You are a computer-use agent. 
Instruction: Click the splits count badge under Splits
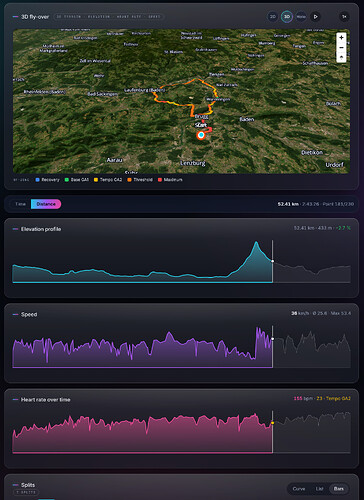pos(26,492)
